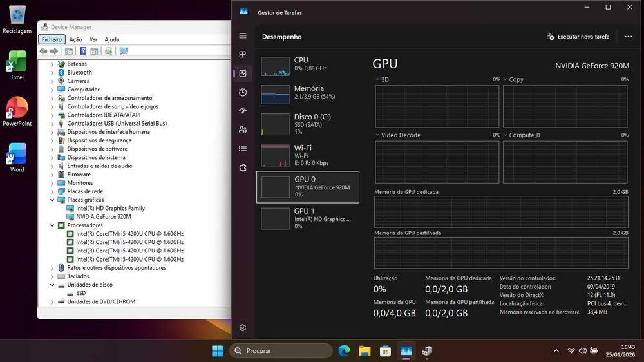
Task: Select Wi-Fi performance entry
Action: click(308, 155)
